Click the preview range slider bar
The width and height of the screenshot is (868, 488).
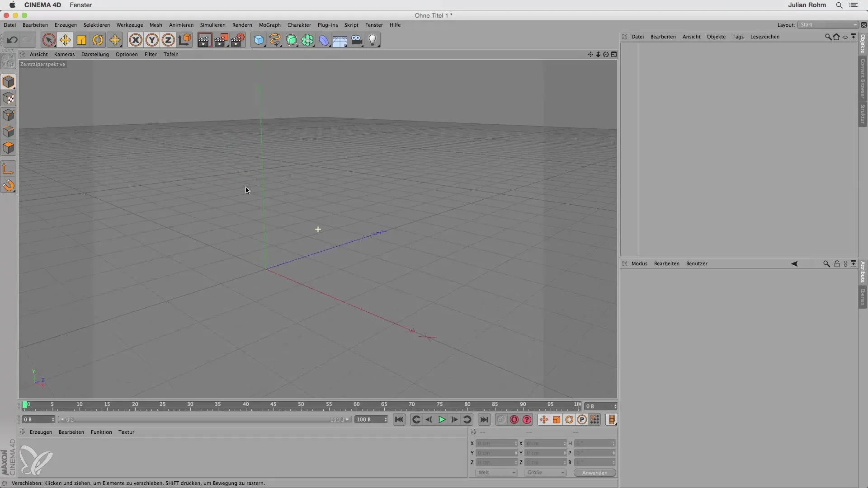204,420
